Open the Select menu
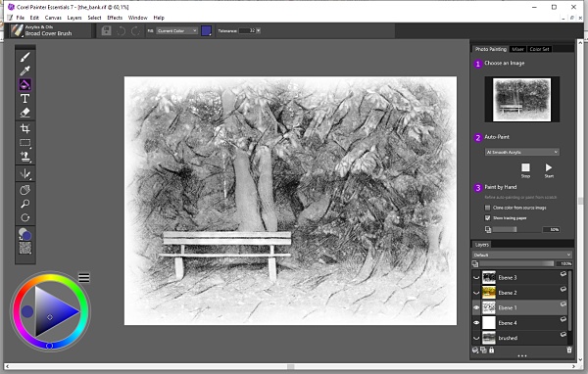588x374 pixels. [x=94, y=18]
